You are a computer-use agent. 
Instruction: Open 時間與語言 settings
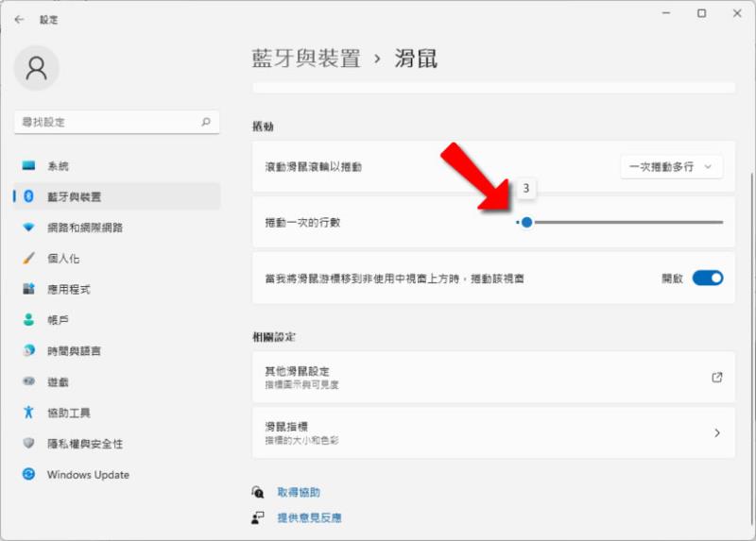[x=116, y=350]
